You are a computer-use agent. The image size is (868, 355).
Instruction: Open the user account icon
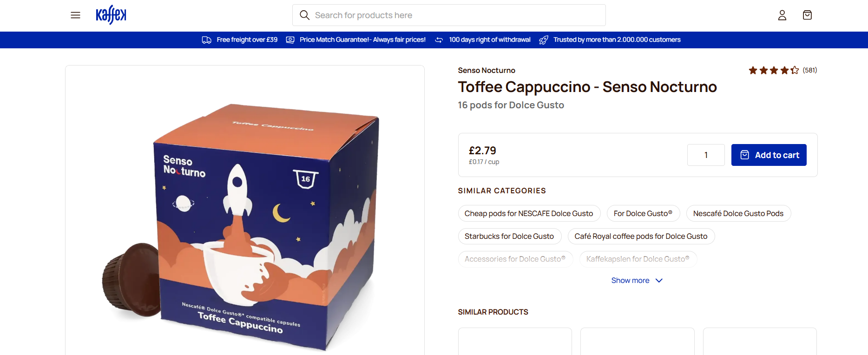click(782, 15)
